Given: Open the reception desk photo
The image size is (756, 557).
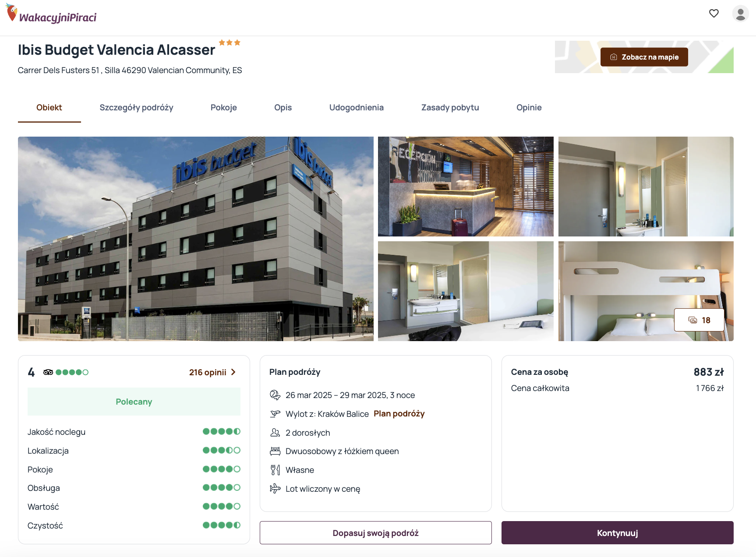Looking at the screenshot, I should [466, 187].
